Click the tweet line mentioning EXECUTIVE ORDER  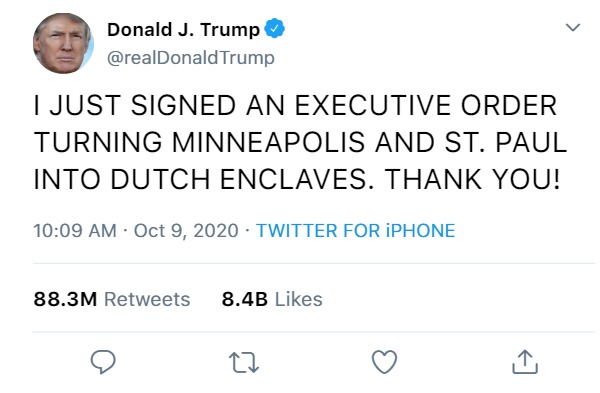coord(295,105)
